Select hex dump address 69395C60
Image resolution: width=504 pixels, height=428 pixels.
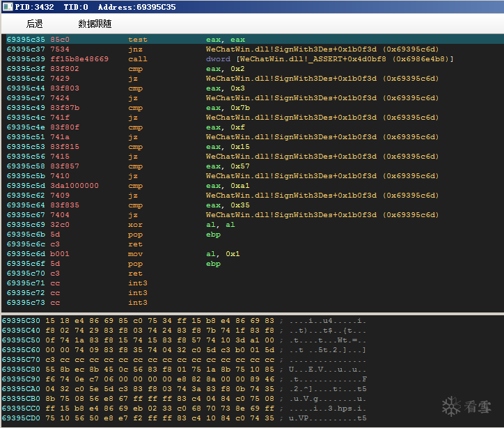click(x=21, y=350)
